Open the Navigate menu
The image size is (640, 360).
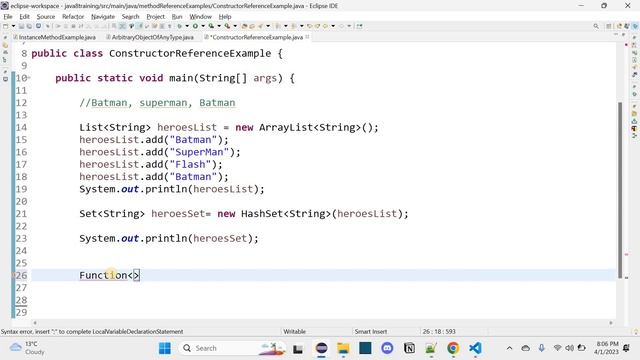point(103,17)
